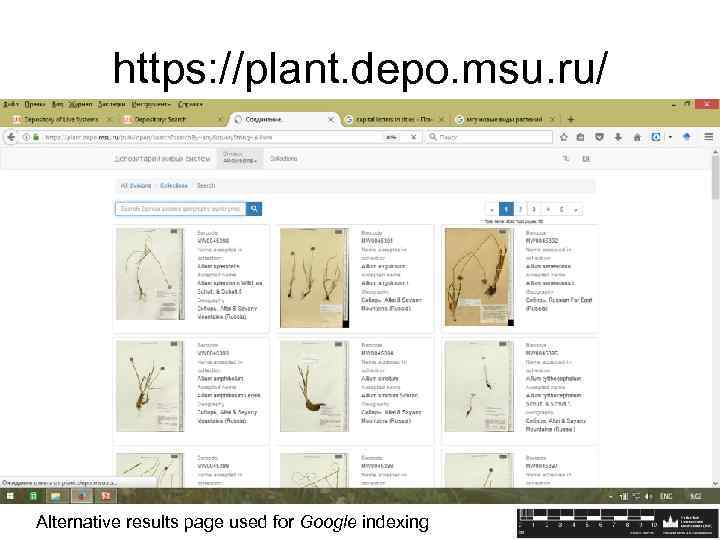Screen dimensions: 720x540
Task: Open the Russian Far East specimen thumbnail
Action: coord(479,277)
